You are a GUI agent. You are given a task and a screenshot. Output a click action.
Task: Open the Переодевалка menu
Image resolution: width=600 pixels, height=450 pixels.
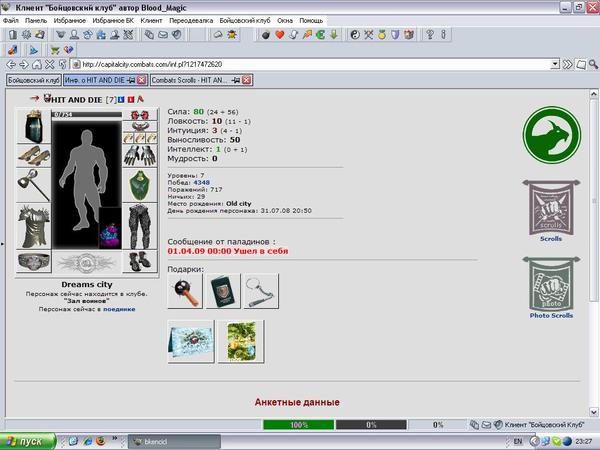191,21
